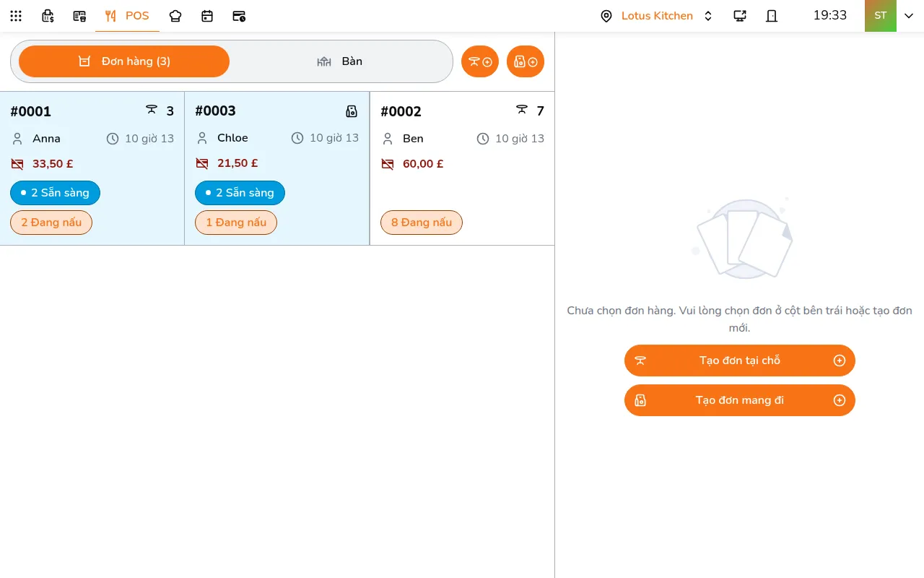
Task: Click the Tạo đơn tại chỗ button
Action: 740,361
